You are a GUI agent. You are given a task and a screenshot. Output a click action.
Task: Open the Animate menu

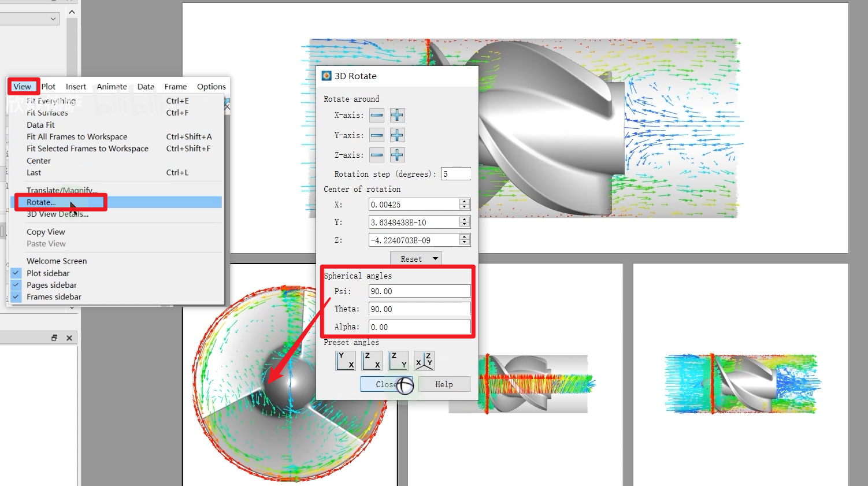(x=112, y=87)
